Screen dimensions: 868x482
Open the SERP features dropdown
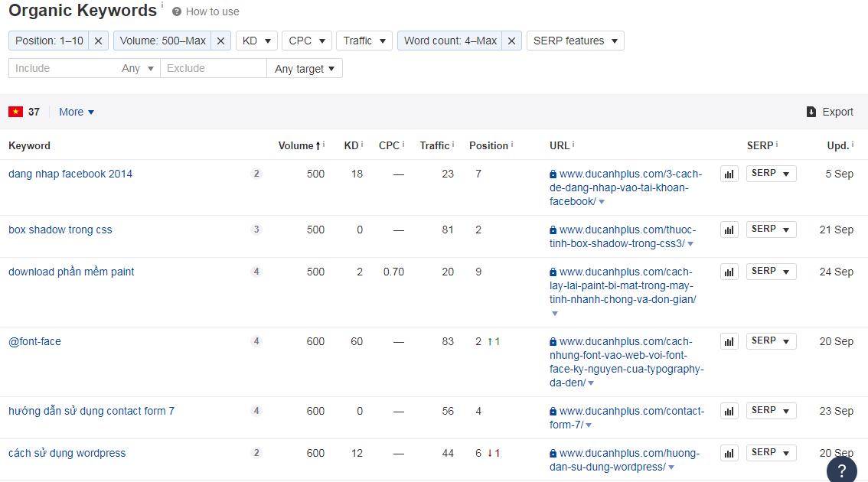(575, 41)
